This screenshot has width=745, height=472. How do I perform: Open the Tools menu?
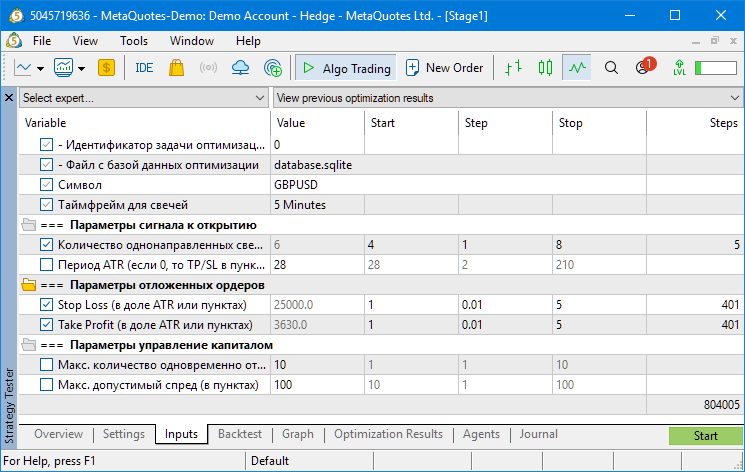point(134,41)
